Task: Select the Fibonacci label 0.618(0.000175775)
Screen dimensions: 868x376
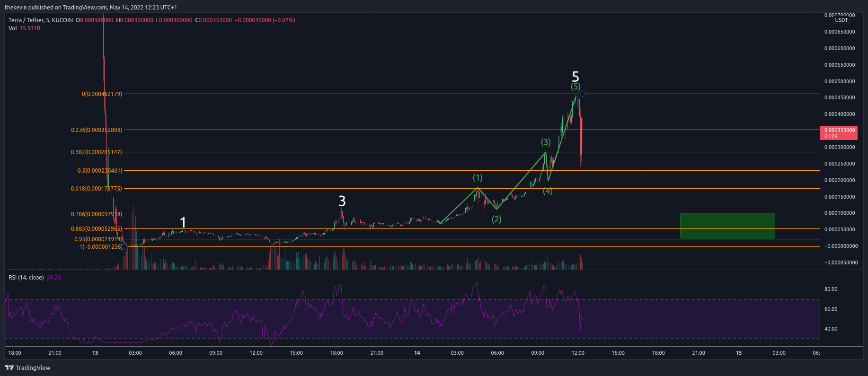Action: [x=97, y=189]
